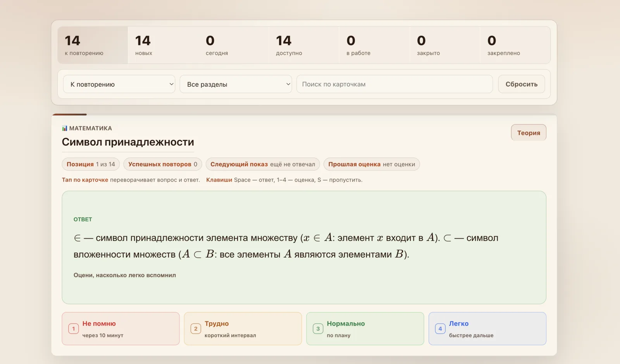Viewport: 620px width, 364px height.
Task: Rate the card as Легко
Action: pyautogui.click(x=487, y=329)
